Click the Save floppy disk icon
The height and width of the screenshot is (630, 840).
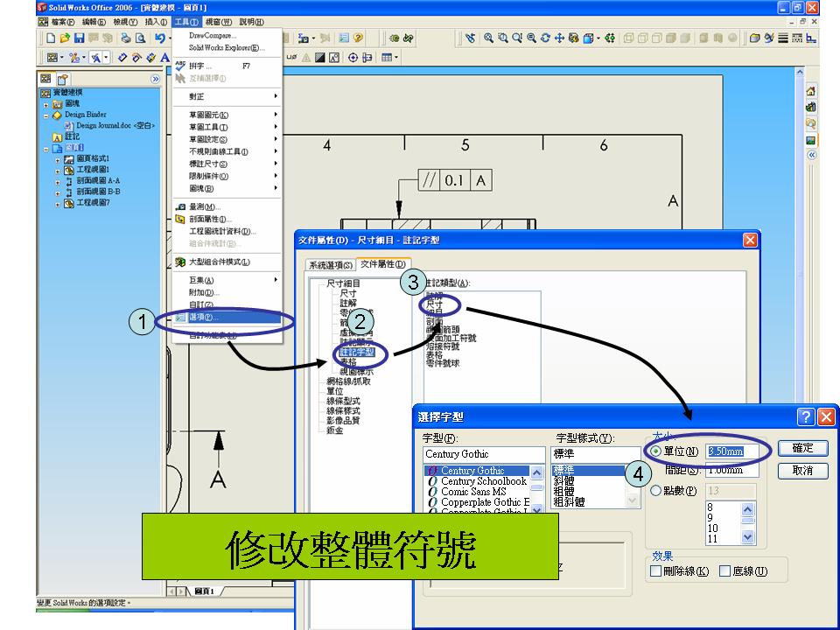pyautogui.click(x=79, y=38)
